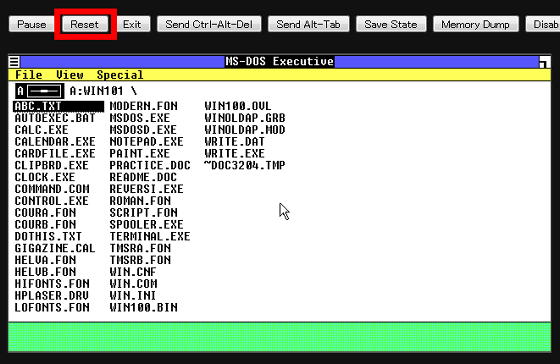Screen dimensions: 560x364
Task: Click the Pause emulator button
Action: coord(31,24)
